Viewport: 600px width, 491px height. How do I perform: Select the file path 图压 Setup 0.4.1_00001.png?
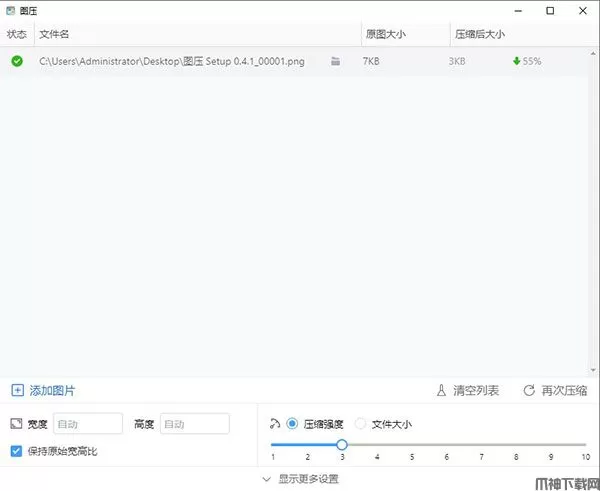pyautogui.click(x=172, y=61)
